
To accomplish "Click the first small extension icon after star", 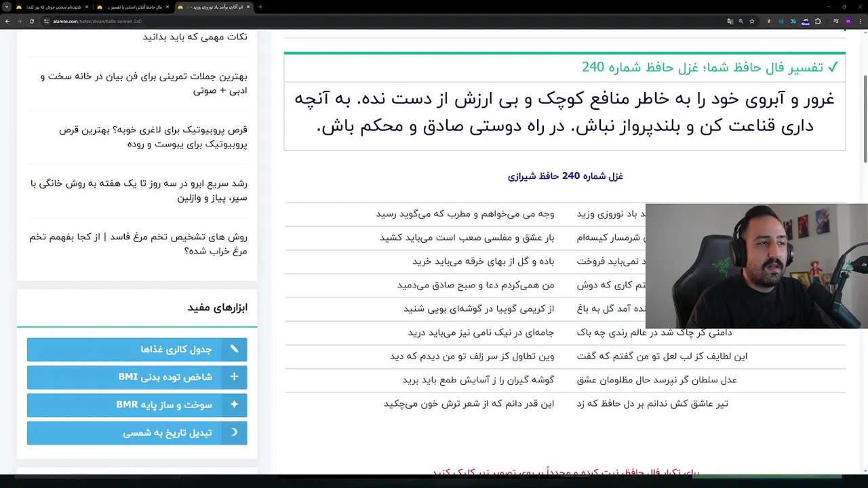I will coord(768,21).
